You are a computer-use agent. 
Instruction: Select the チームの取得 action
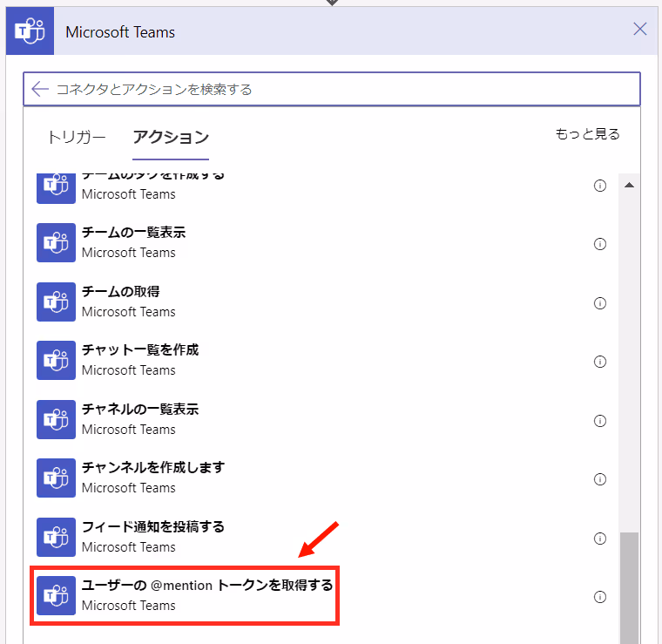pyautogui.click(x=323, y=302)
